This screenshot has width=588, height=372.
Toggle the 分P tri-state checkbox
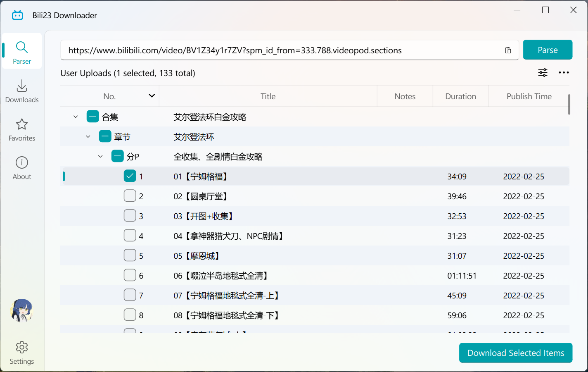118,156
